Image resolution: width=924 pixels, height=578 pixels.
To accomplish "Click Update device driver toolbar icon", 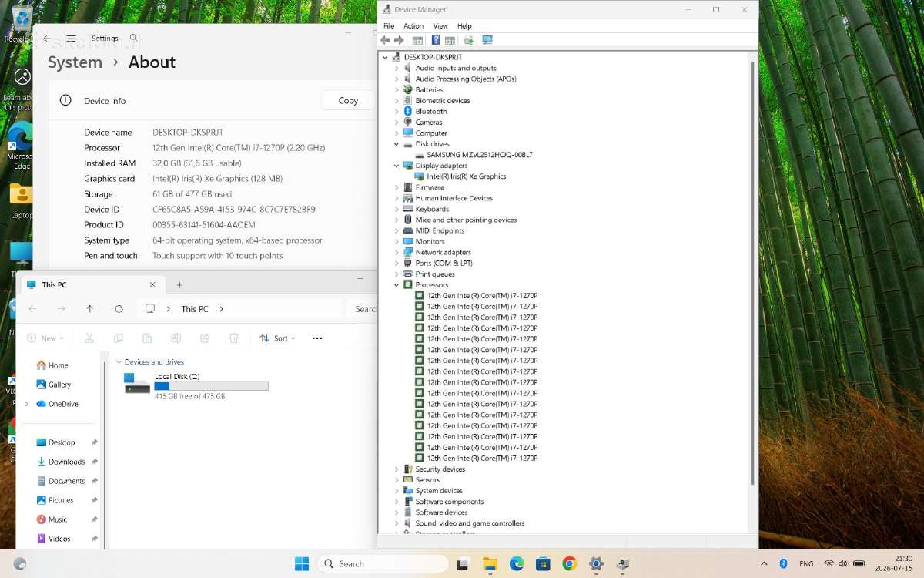I will (468, 40).
